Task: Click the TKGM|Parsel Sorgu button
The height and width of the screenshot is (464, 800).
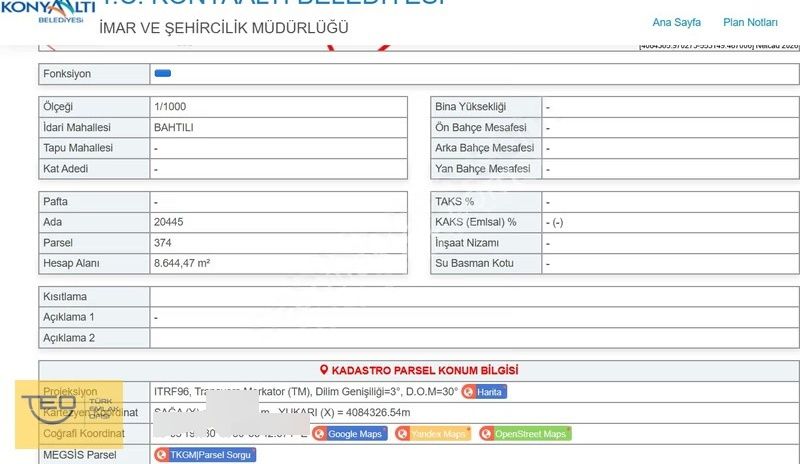Action: [205, 454]
